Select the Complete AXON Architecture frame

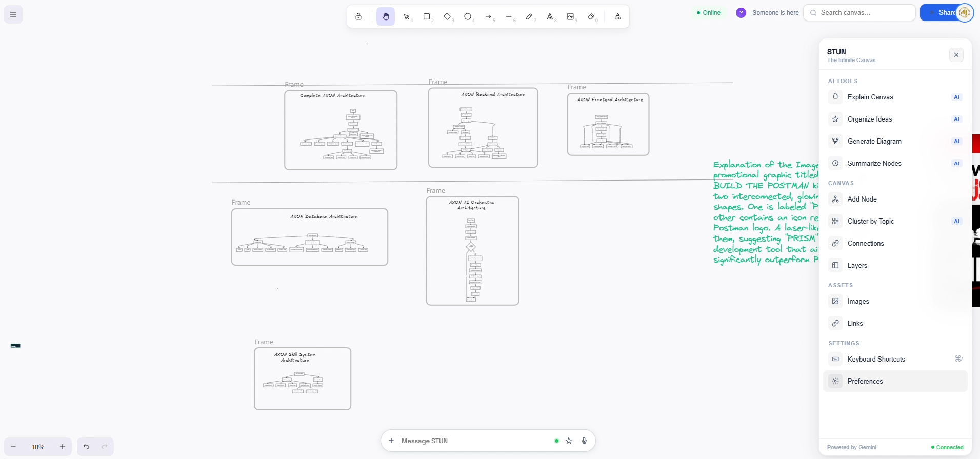click(x=341, y=130)
